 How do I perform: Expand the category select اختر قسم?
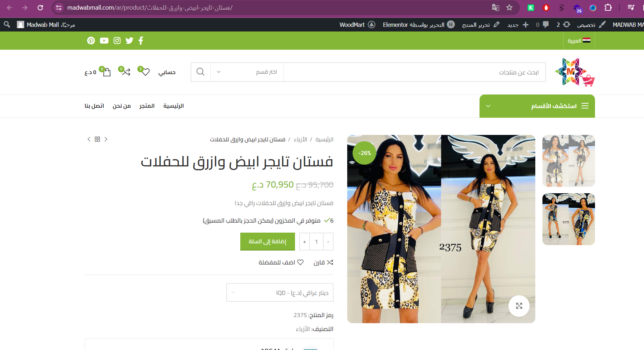(x=247, y=72)
